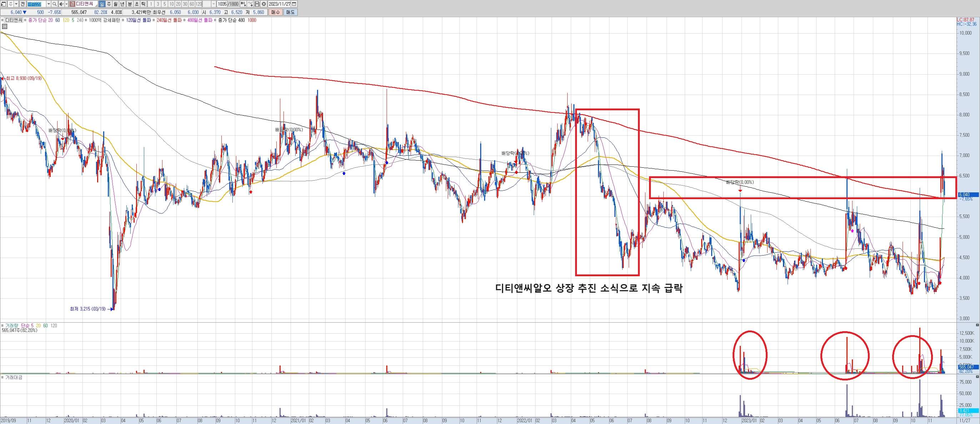Click the grid table icon below the chart legend

[x=4, y=27]
